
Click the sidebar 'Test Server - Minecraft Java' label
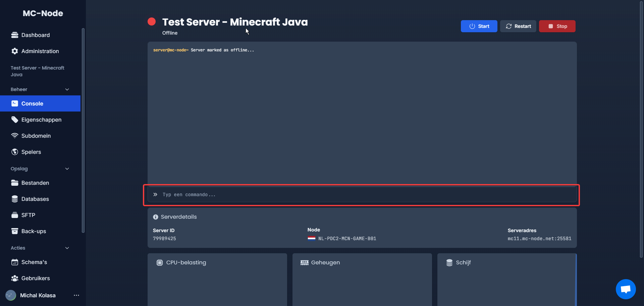(x=38, y=71)
